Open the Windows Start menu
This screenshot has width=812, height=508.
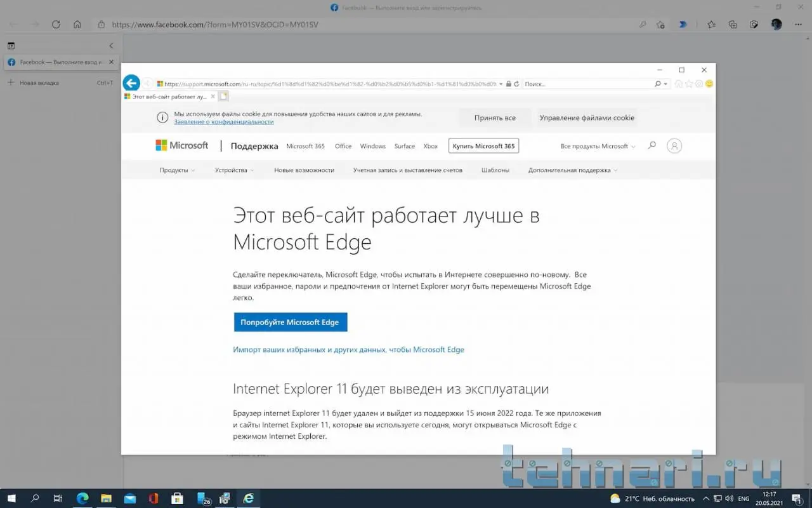coord(11,498)
